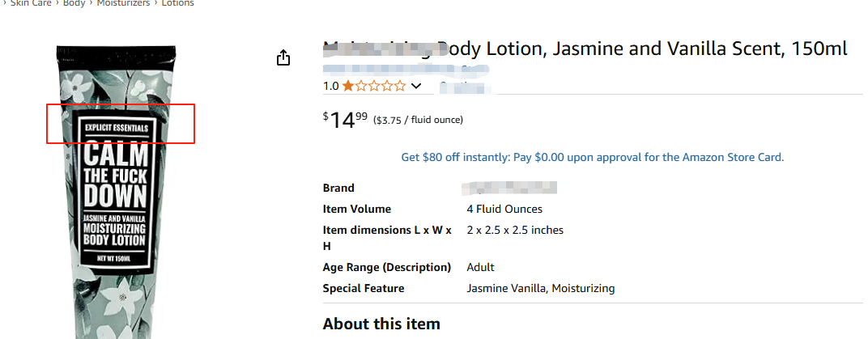This screenshot has width=868, height=339.
Task: Click the Amazon Store Card offer link
Action: point(592,157)
